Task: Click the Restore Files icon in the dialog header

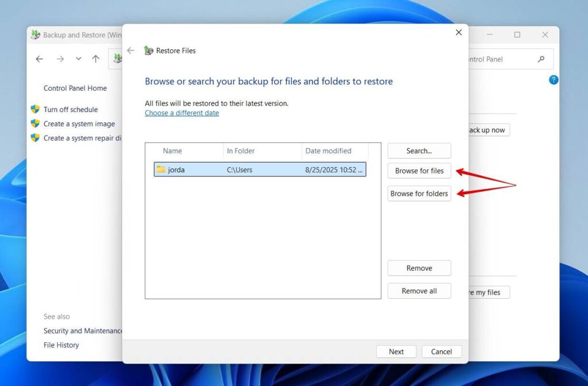Action: click(x=149, y=51)
